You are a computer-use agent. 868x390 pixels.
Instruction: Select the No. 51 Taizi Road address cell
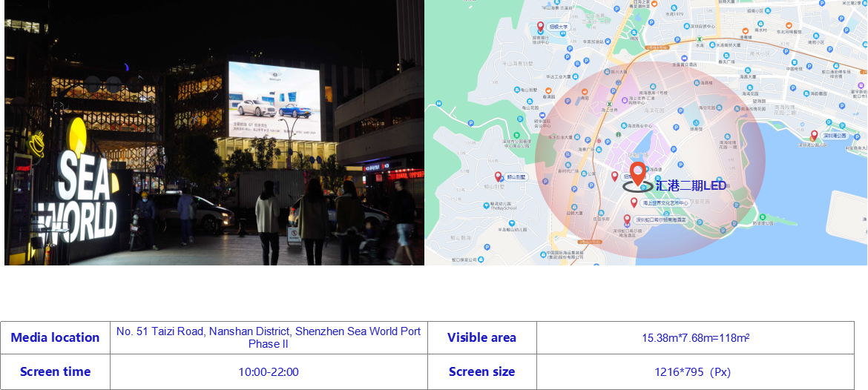pos(269,337)
